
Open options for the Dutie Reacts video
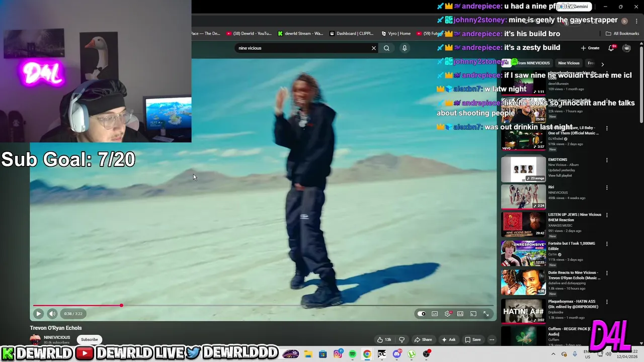pyautogui.click(x=607, y=274)
